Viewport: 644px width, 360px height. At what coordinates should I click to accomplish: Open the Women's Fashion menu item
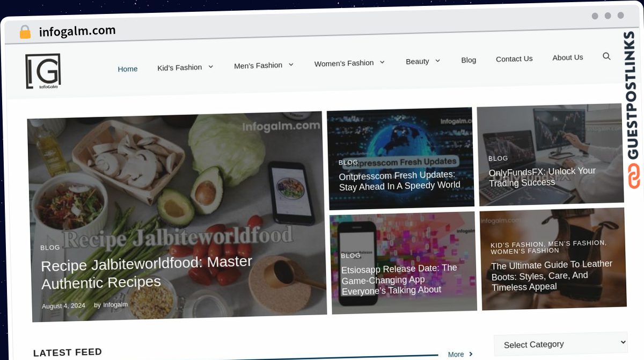pyautogui.click(x=344, y=63)
